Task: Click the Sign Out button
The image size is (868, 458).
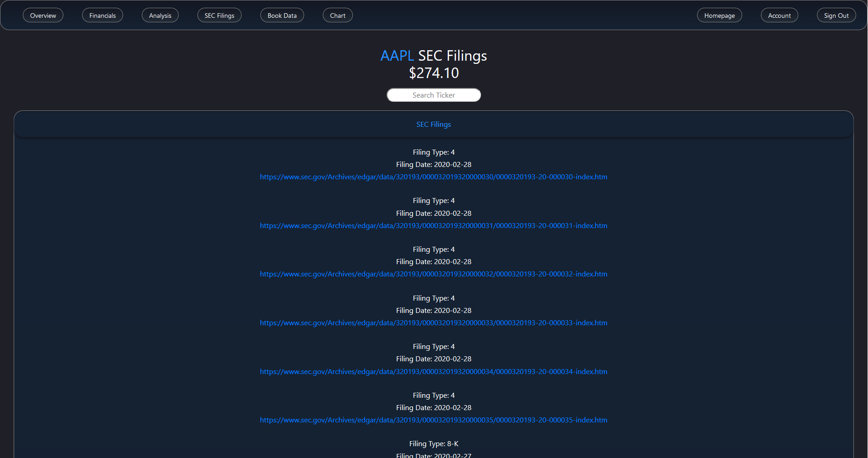Action: (837, 16)
